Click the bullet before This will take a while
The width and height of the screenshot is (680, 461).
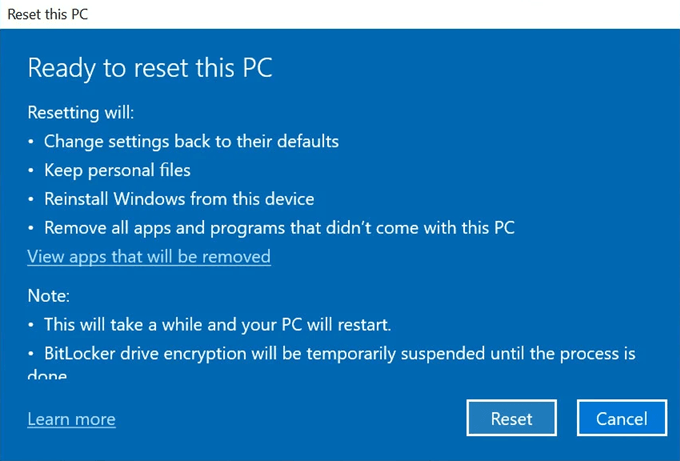[x=31, y=326]
